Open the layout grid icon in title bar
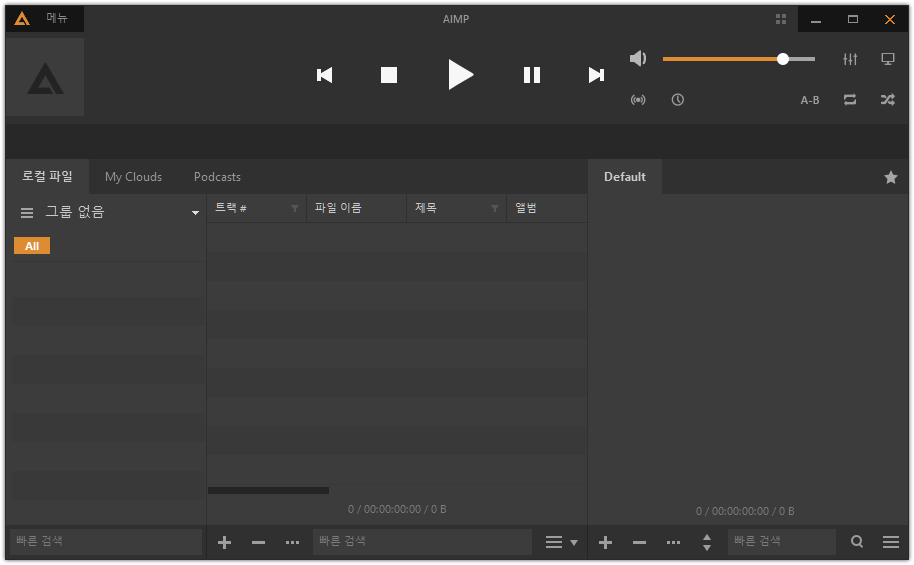 coord(781,19)
